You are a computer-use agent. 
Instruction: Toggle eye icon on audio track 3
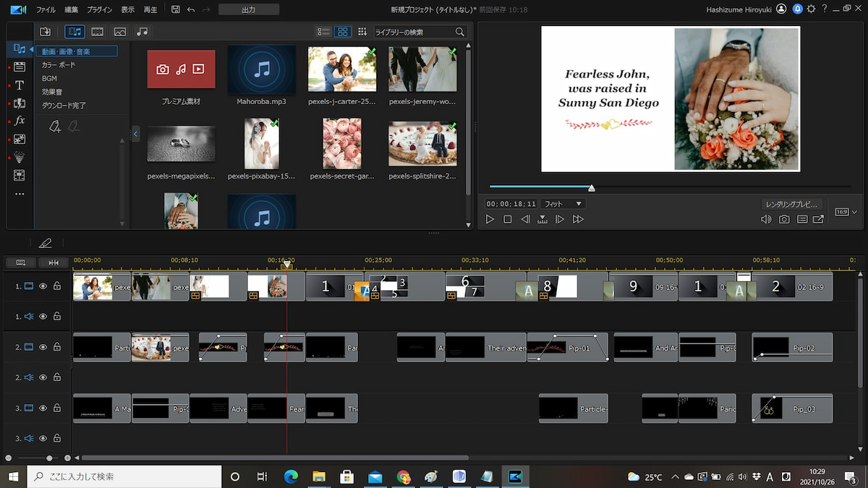click(43, 438)
